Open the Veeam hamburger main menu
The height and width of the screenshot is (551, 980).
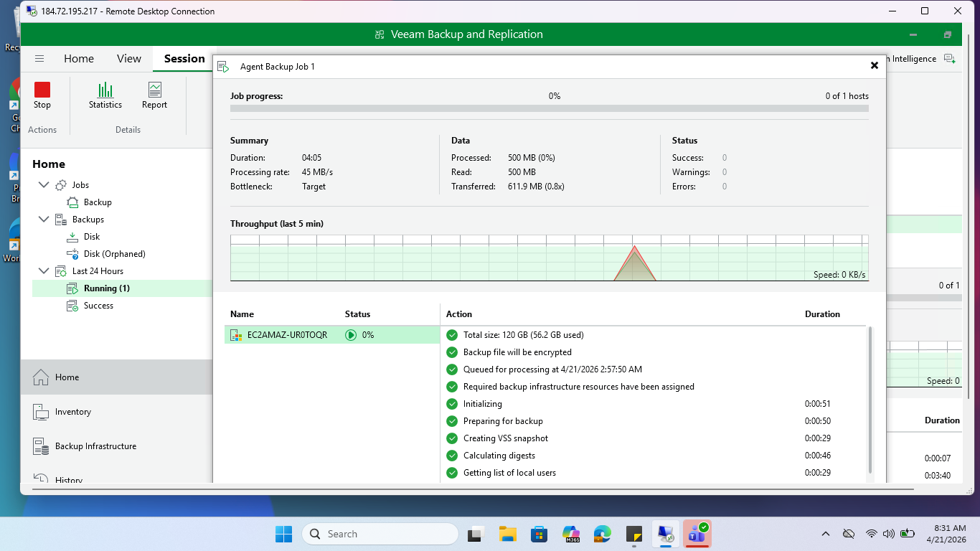coord(39,59)
